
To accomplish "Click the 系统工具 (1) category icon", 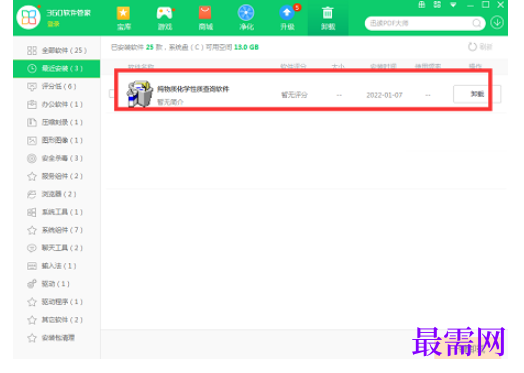I will [x=32, y=212].
